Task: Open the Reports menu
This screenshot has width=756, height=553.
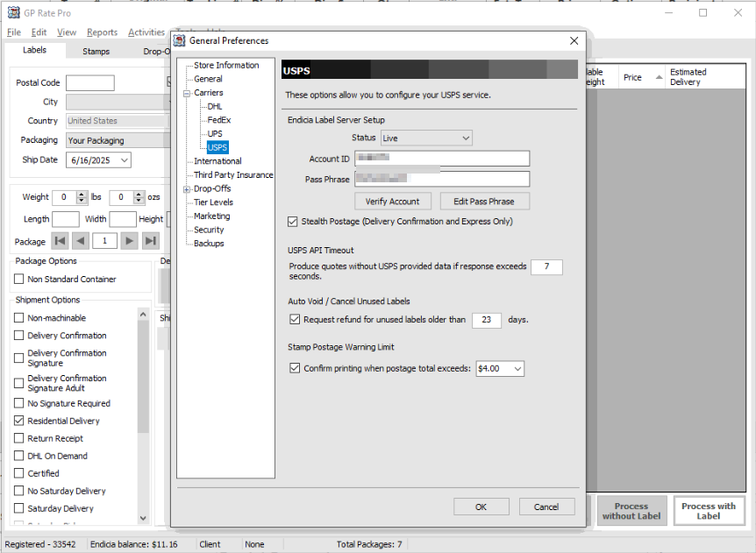Action: pos(103,32)
